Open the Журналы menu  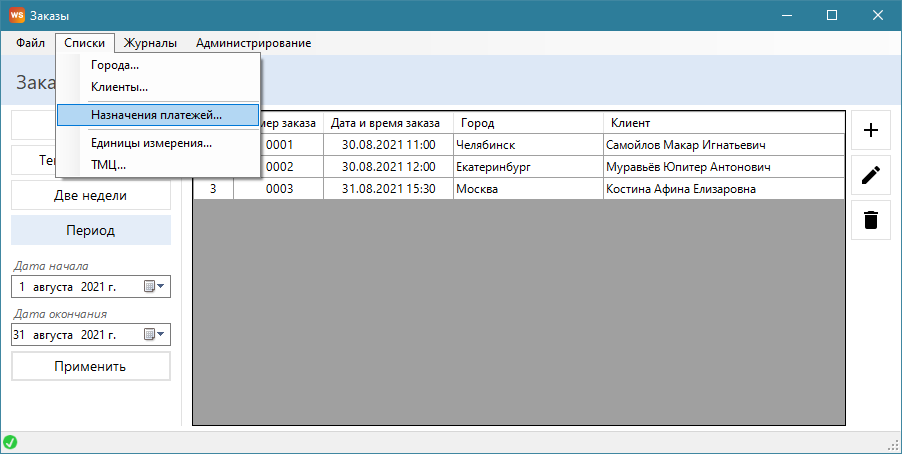point(150,43)
